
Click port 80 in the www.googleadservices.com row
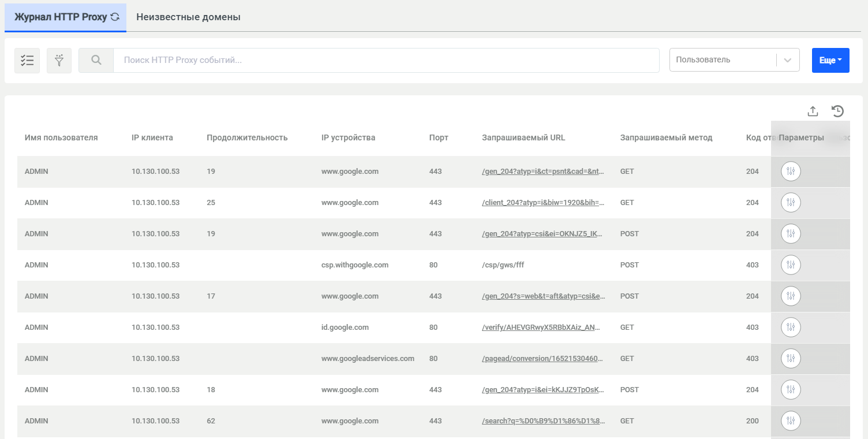pyautogui.click(x=433, y=359)
